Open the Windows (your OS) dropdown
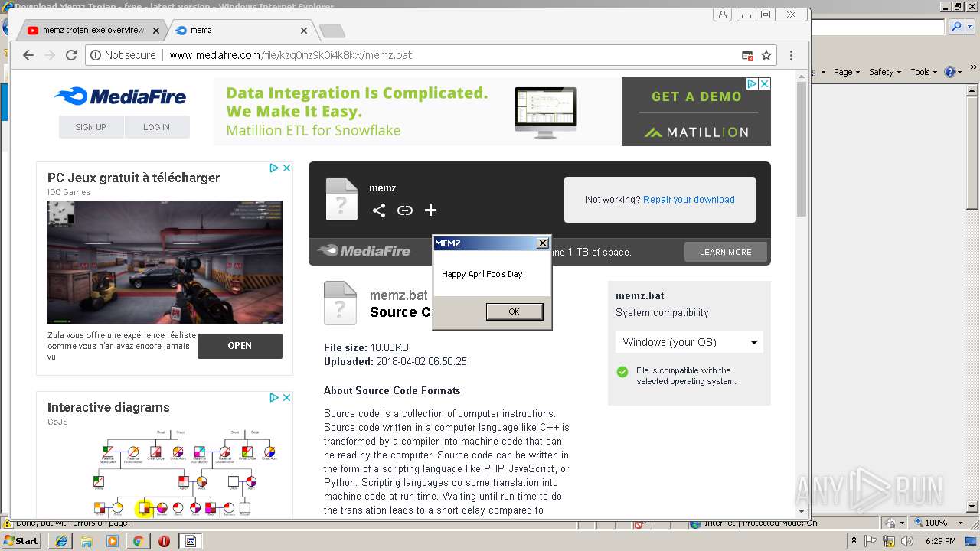This screenshot has height=551, width=980. click(689, 342)
